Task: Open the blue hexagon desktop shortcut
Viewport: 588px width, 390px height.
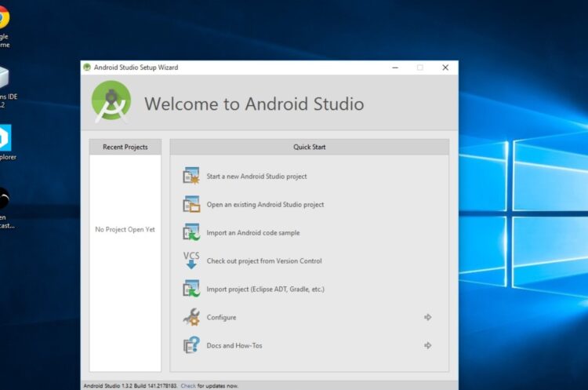Action: pos(7,143)
